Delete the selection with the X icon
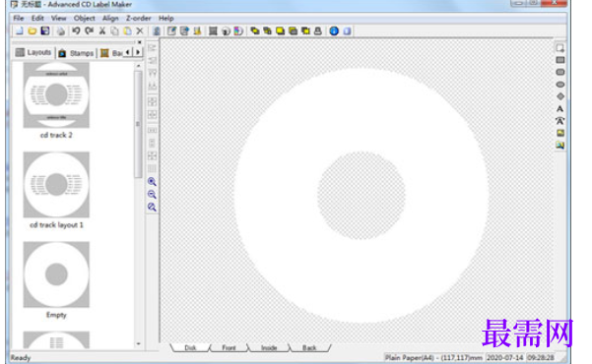 click(140, 30)
